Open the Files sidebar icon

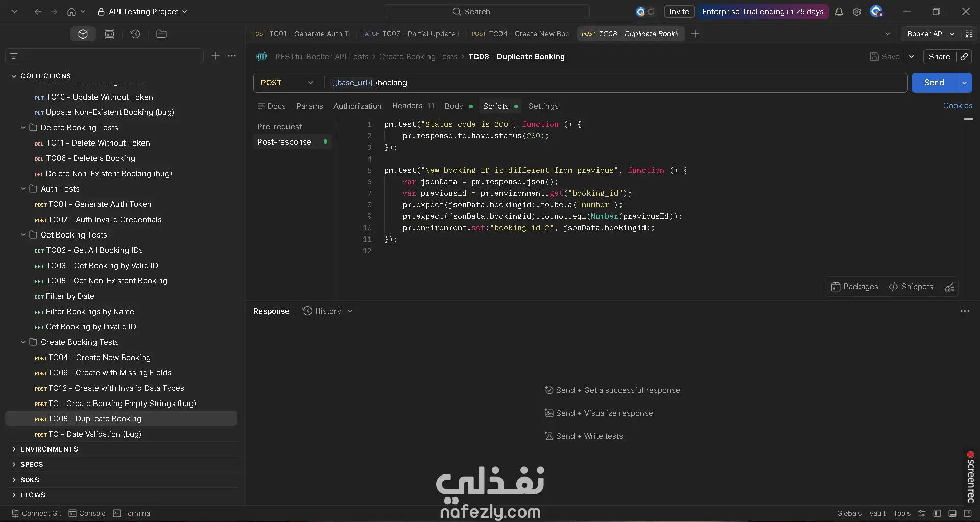pyautogui.click(x=161, y=34)
